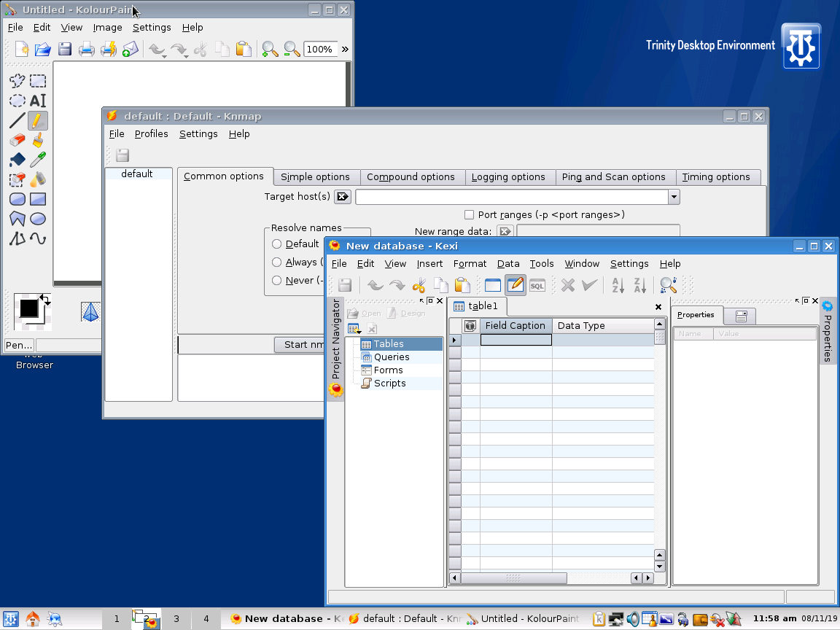Select the Ellipse tool in KolourPaint
This screenshot has height=630, width=840.
pos(37,219)
